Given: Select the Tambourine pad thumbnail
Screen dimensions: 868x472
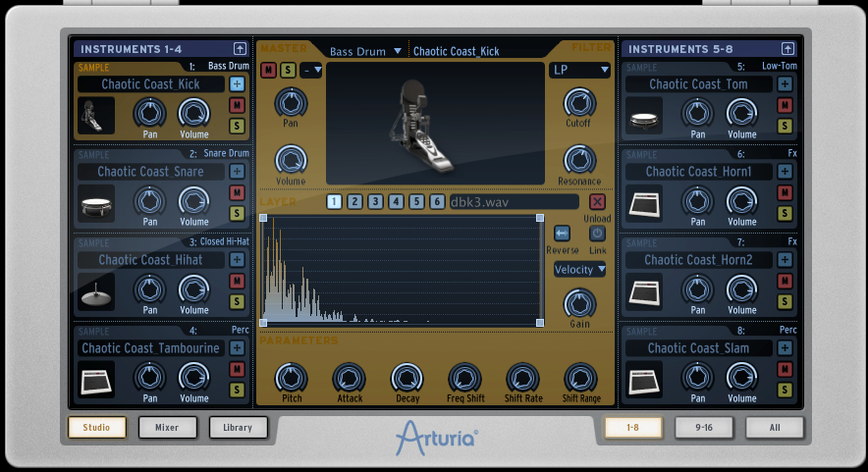Looking at the screenshot, I should click(x=96, y=380).
